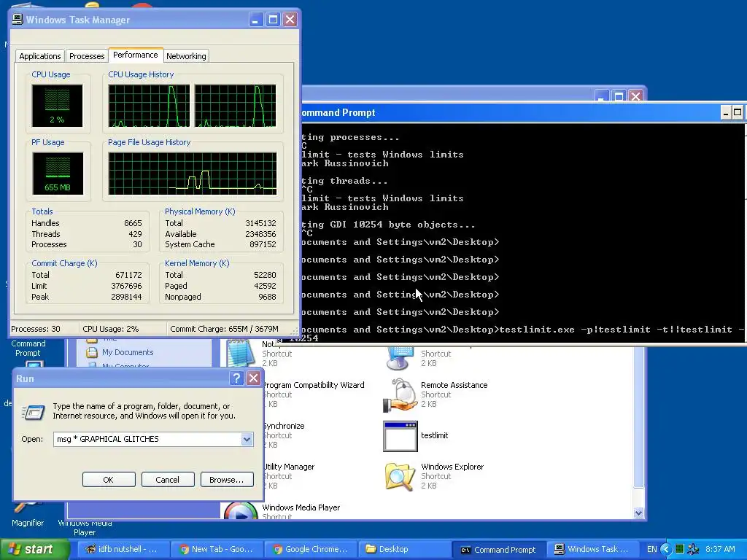Switch to New Tab - Google Chrome taskbar button
The image size is (747, 560).
pyautogui.click(x=216, y=550)
